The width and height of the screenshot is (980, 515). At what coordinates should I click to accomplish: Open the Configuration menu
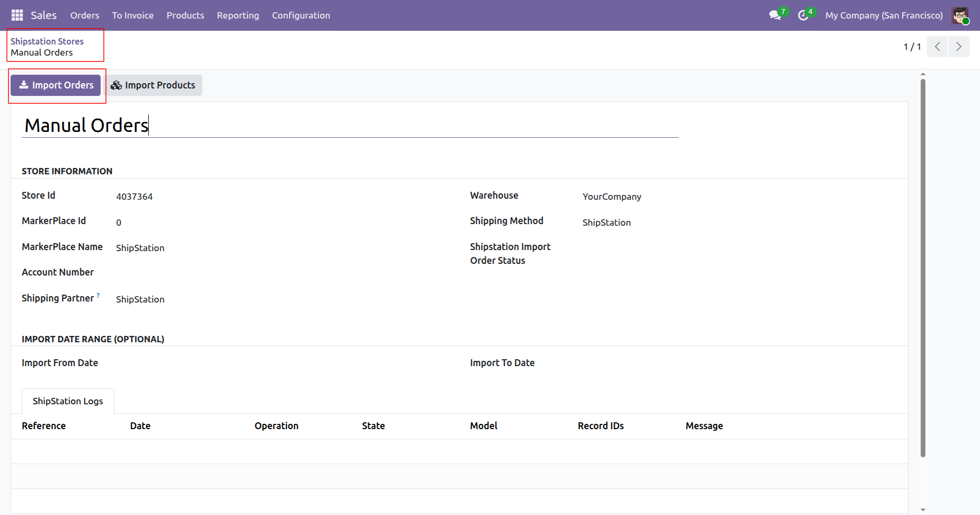301,15
